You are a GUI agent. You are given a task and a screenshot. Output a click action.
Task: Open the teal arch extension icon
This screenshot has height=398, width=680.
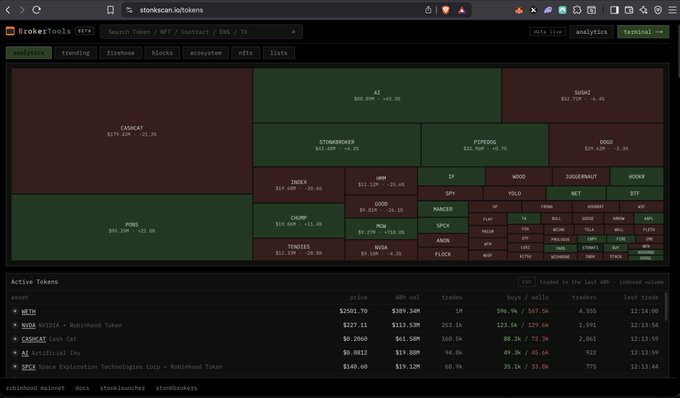[x=562, y=10]
